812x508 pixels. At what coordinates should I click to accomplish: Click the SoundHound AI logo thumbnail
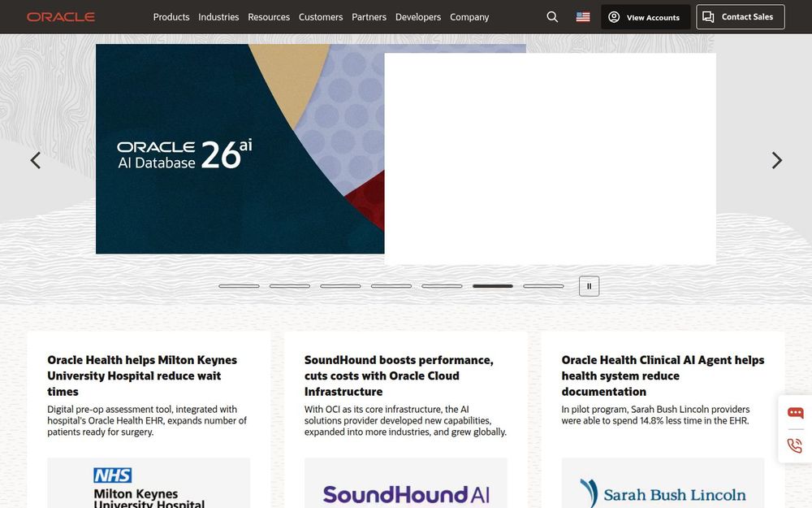coord(405,483)
